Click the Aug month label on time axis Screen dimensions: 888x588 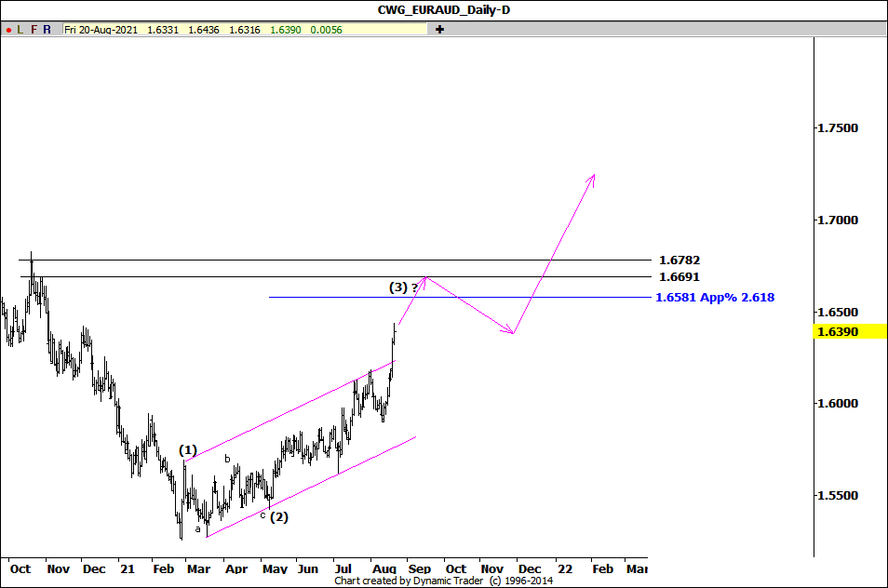click(384, 569)
